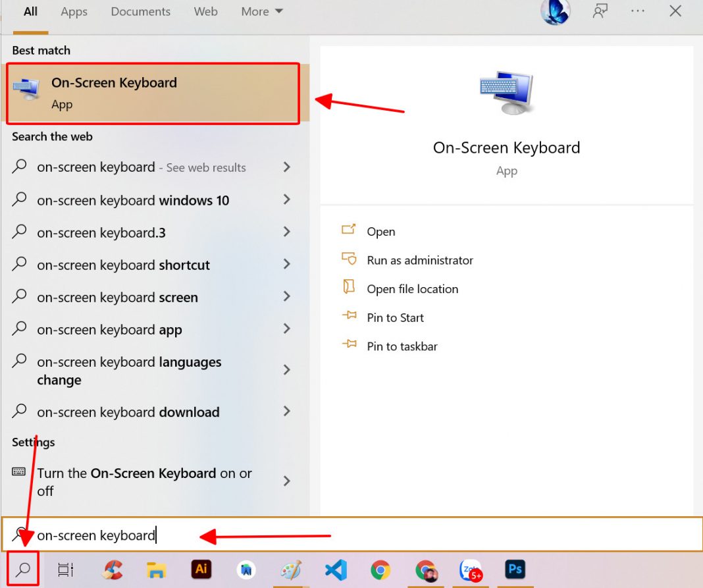Switch to the Apps tab

coord(74,12)
